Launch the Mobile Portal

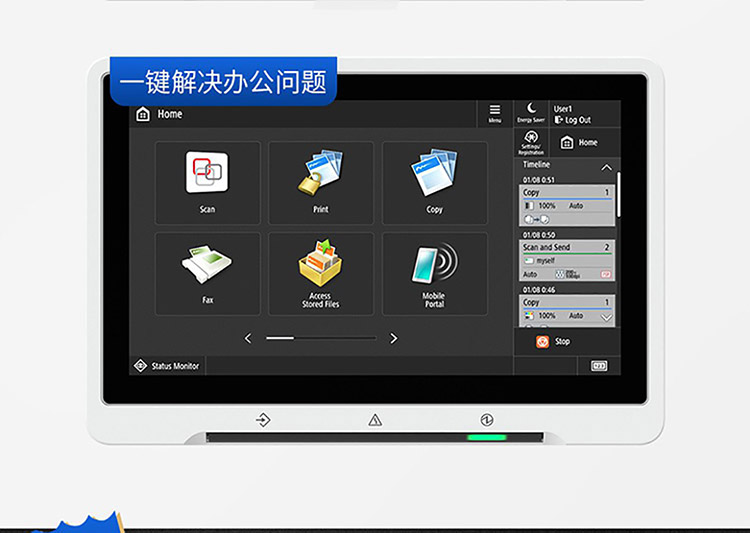click(434, 273)
